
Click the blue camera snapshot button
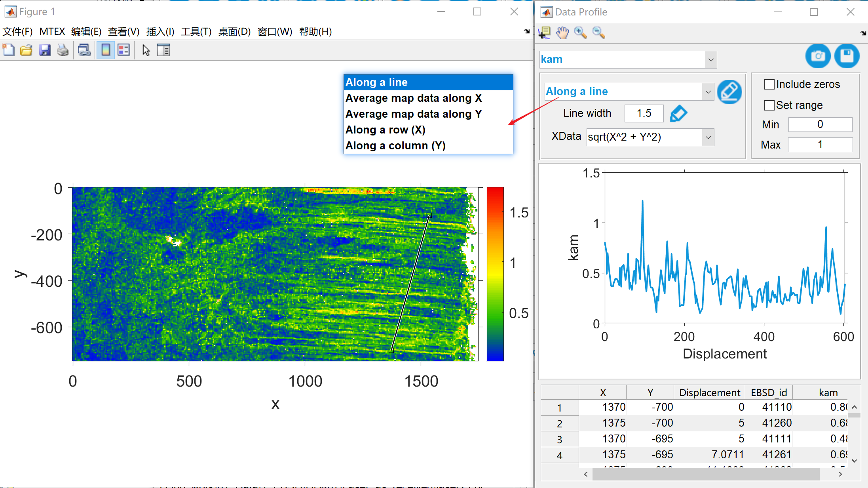click(x=817, y=56)
